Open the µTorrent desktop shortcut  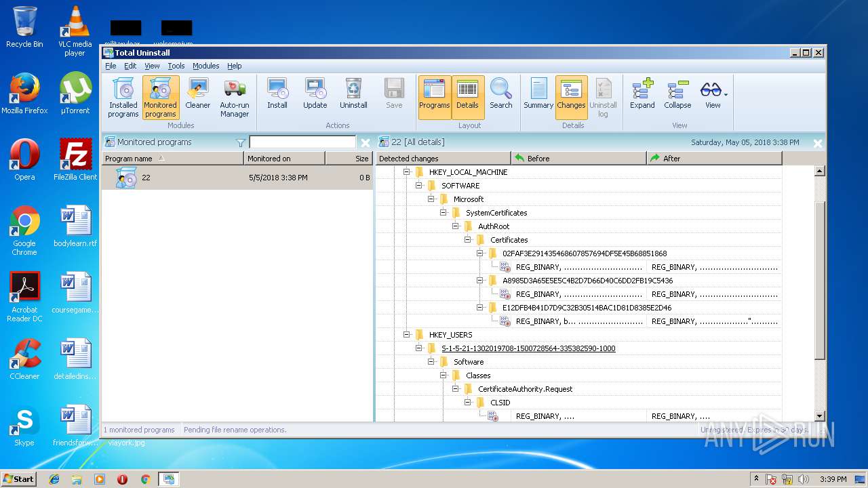pyautogui.click(x=75, y=94)
